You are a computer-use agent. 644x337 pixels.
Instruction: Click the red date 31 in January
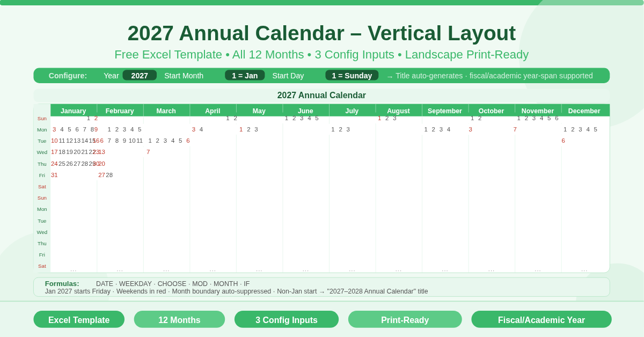[x=54, y=175]
